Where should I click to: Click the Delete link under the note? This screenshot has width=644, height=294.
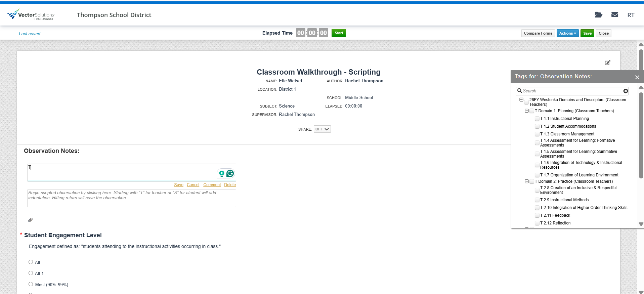click(x=230, y=185)
